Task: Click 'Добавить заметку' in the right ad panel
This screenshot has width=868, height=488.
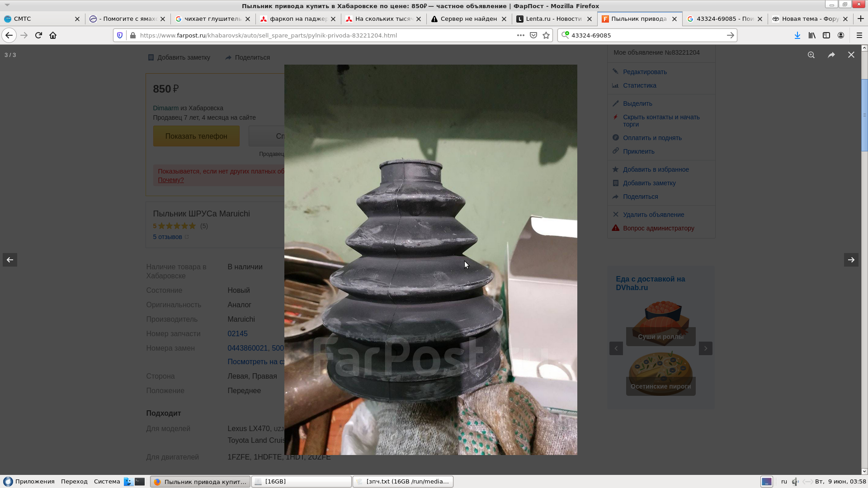Action: tap(649, 183)
